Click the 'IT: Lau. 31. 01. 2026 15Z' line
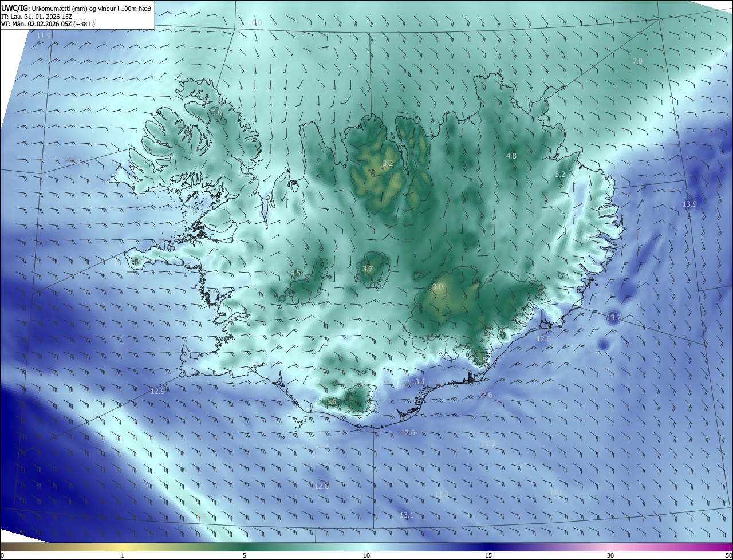This screenshot has width=733, height=560. [x=37, y=17]
